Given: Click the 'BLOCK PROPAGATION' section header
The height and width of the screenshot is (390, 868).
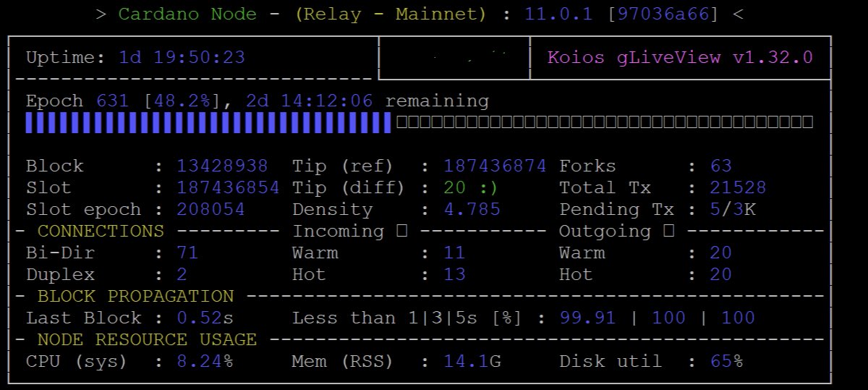Looking at the screenshot, I should pos(135,296).
